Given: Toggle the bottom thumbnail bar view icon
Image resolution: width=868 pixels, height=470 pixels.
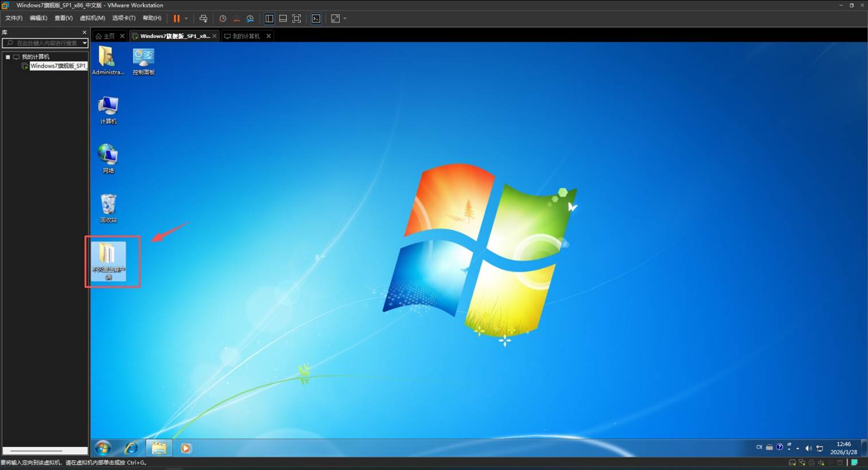Looking at the screenshot, I should coord(283,18).
